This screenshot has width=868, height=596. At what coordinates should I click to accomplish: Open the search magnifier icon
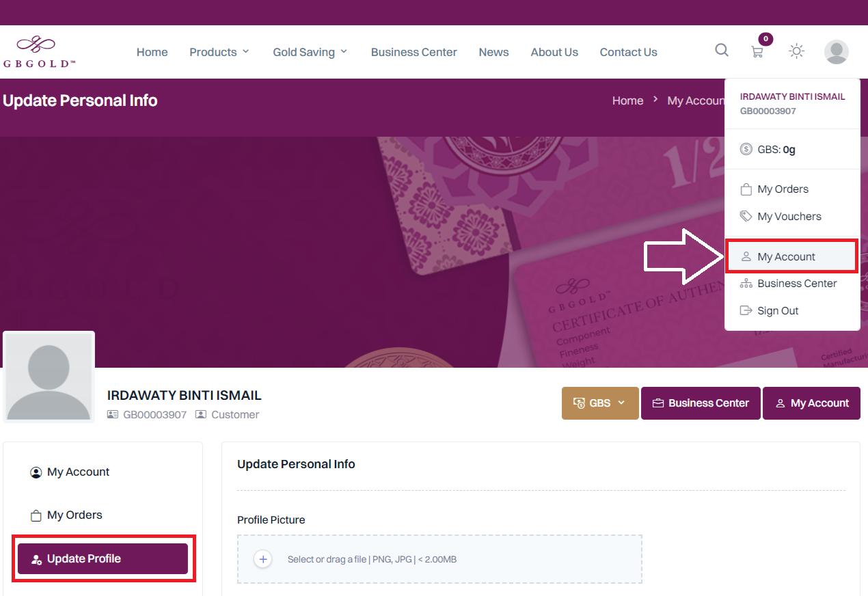click(x=722, y=50)
